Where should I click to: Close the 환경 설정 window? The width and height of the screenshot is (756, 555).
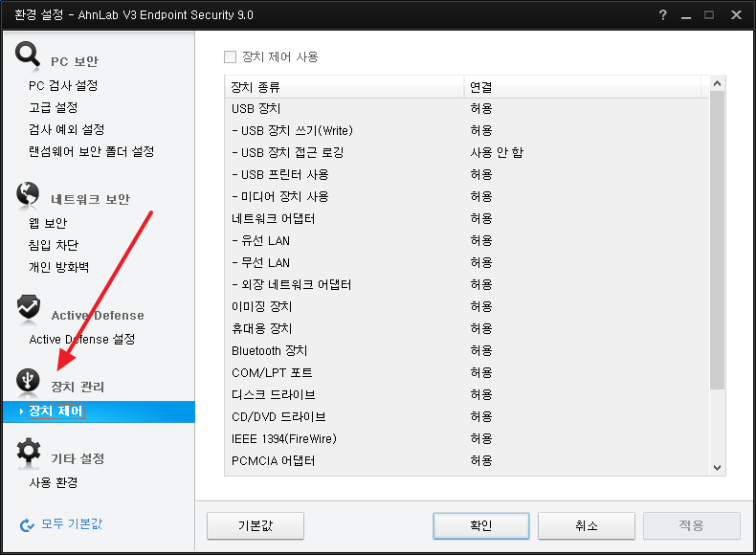[736, 15]
